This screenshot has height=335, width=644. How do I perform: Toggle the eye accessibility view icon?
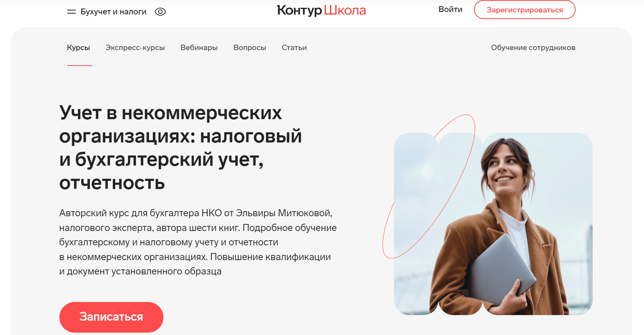[160, 12]
